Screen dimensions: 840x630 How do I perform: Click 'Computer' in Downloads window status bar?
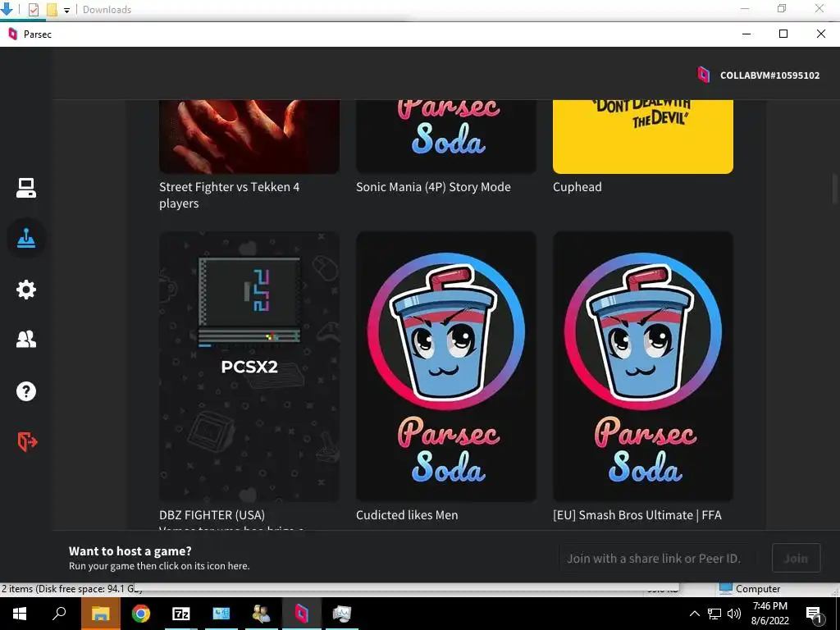(757, 589)
